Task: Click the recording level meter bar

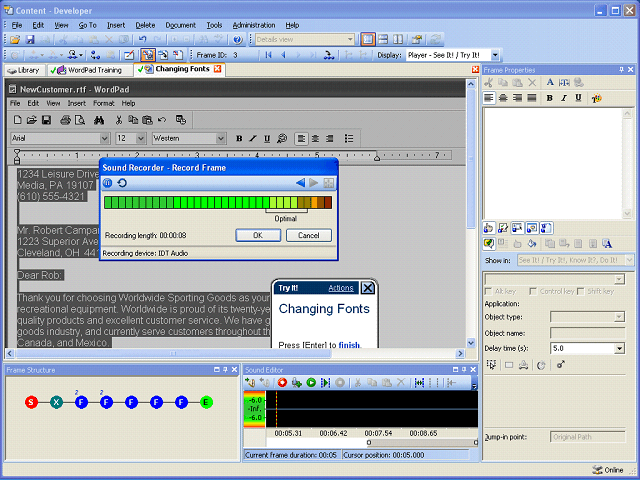Action: point(218,202)
